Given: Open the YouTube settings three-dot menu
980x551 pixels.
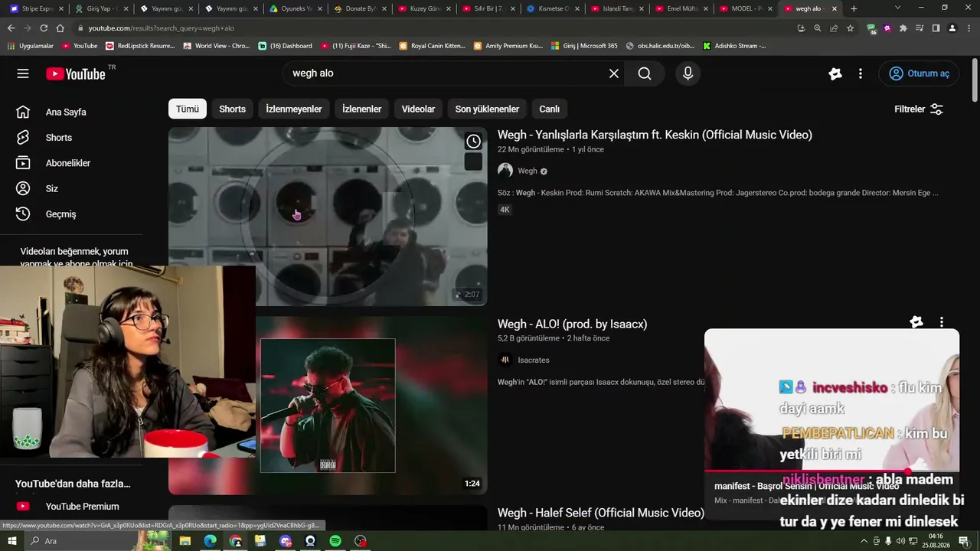Looking at the screenshot, I should coord(861,73).
